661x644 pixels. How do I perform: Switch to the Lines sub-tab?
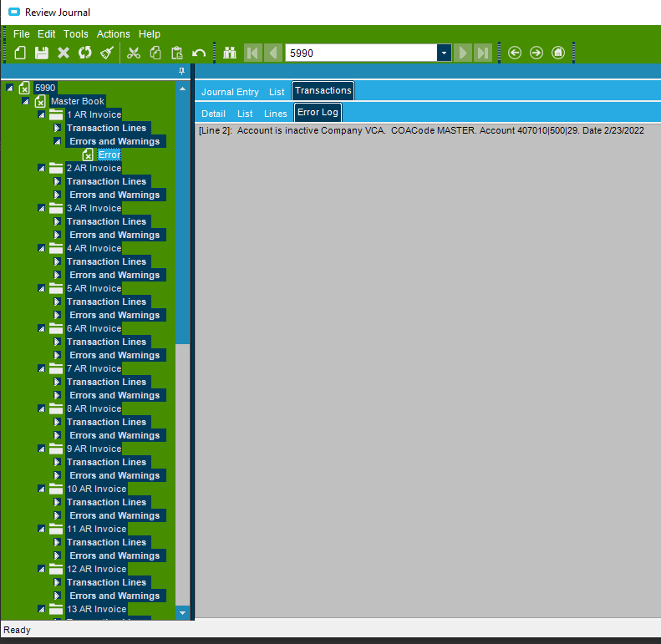coord(275,114)
